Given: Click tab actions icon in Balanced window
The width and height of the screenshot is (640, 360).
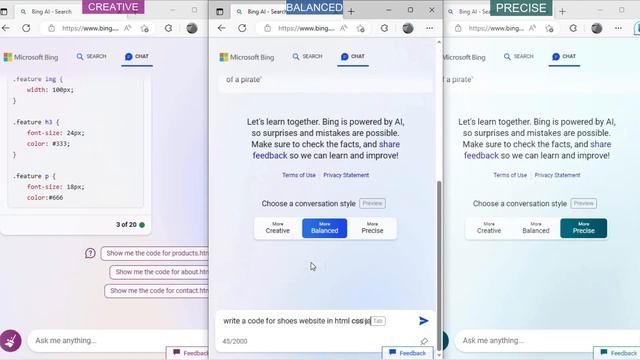Looking at the screenshot, I should click(x=220, y=11).
